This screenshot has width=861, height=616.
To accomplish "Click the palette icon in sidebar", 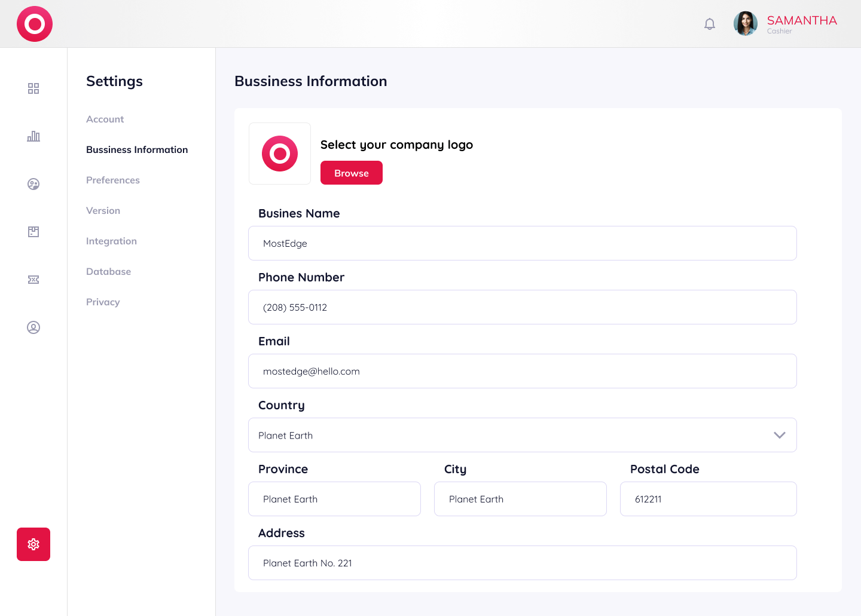I will click(33, 184).
